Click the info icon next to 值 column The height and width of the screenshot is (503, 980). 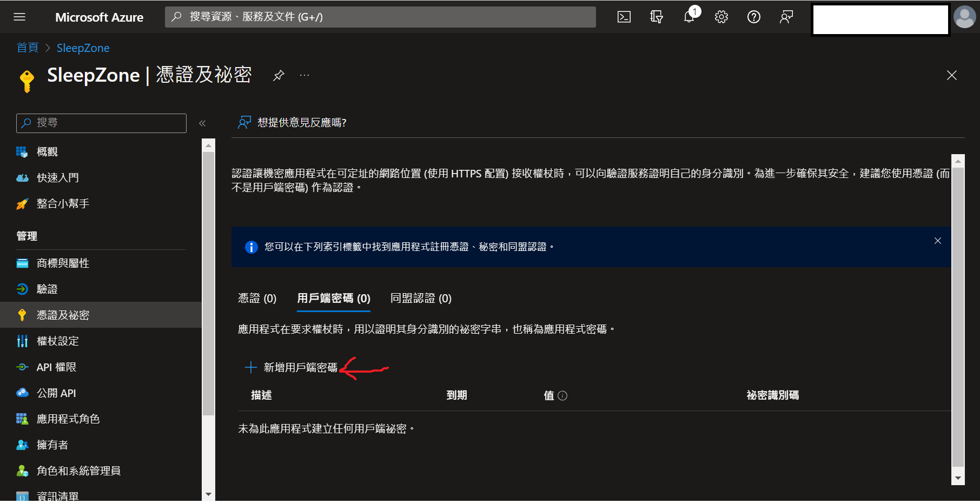562,395
